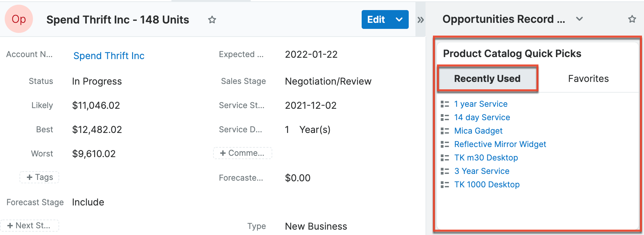This screenshot has height=235, width=644.
Task: Click the star icon beside Opportunities Record dashboard
Action: click(632, 19)
